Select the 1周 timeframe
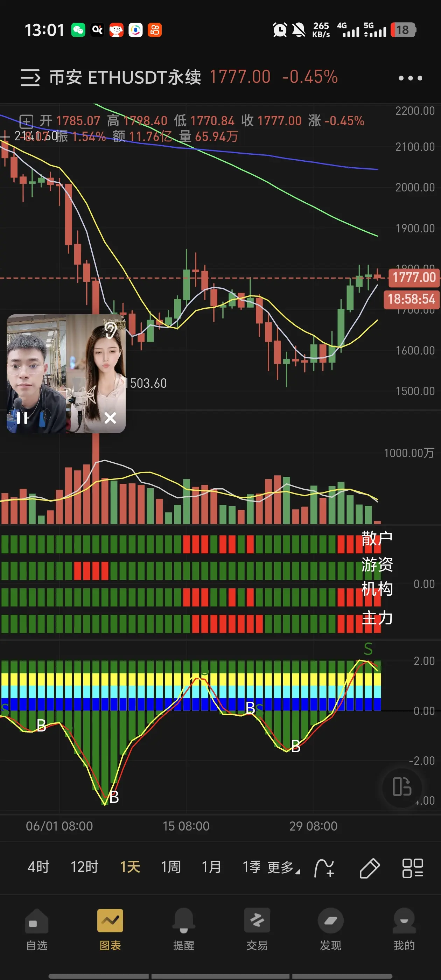The width and height of the screenshot is (441, 980). point(170,867)
